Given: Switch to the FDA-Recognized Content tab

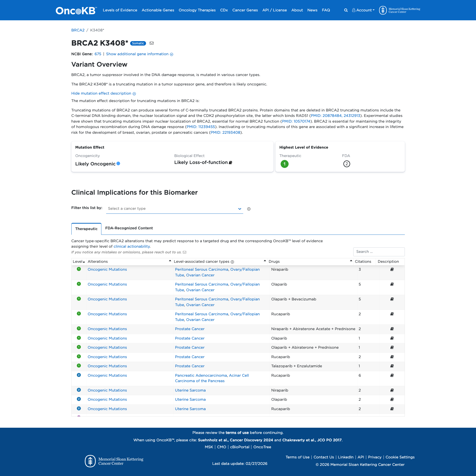Looking at the screenshot, I should 129,228.
